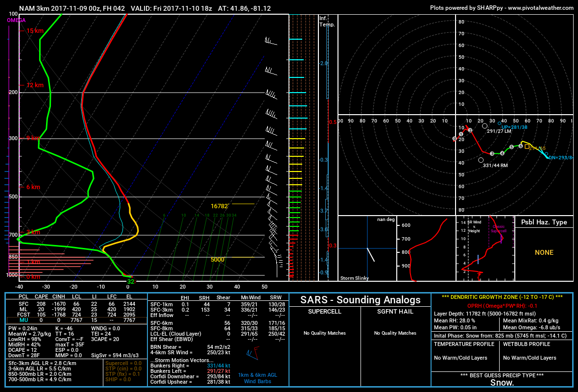Viewport: 578px width, 392px height.
Task: Click the STP (cin) = 0.0 value
Action: pos(123,369)
